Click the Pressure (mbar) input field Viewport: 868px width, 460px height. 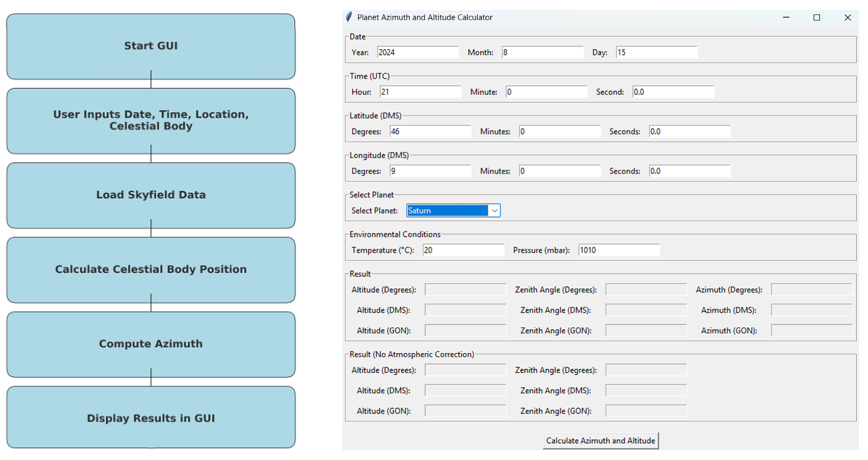tap(619, 250)
